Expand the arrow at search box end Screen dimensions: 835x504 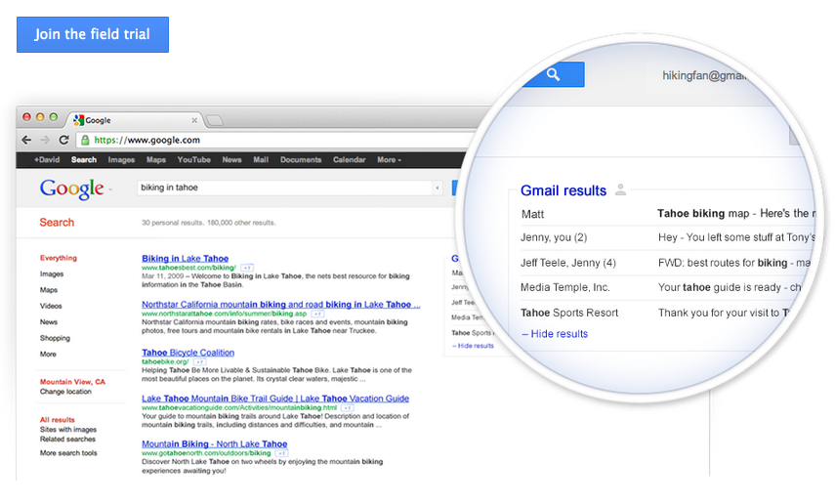[x=438, y=188]
